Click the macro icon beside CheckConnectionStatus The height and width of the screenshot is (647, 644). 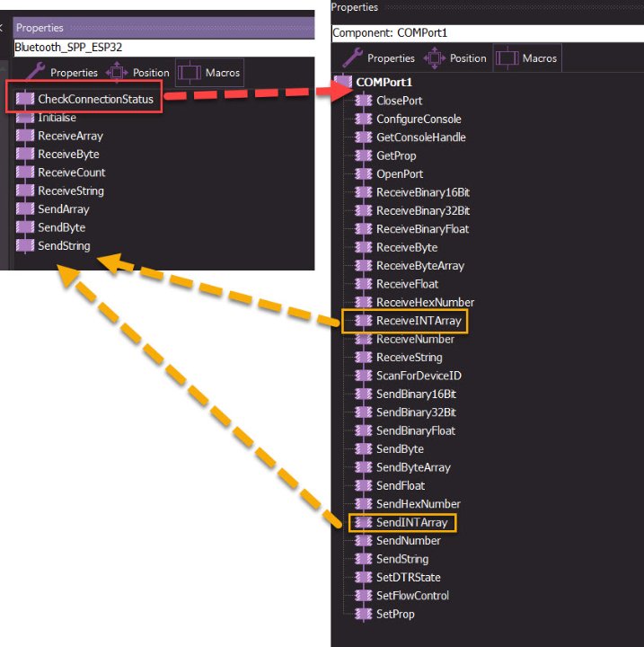(x=24, y=99)
